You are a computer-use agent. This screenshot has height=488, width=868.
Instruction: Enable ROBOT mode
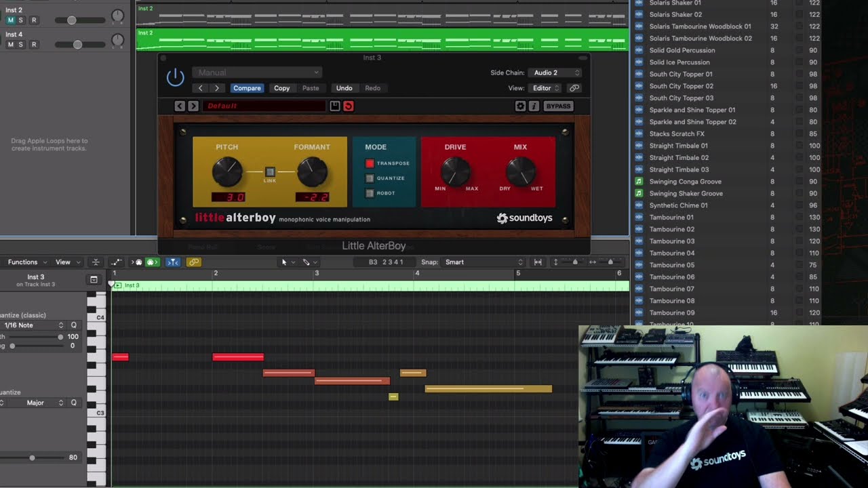point(370,193)
